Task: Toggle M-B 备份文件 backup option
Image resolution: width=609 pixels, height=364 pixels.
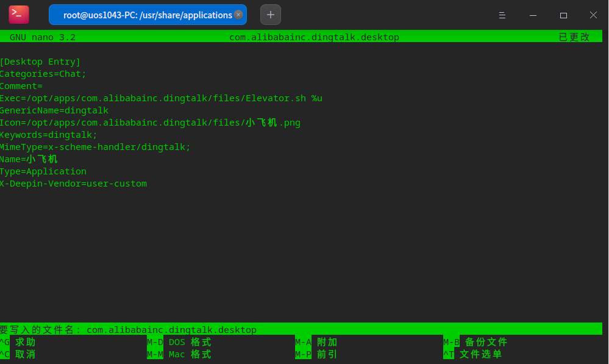Action: point(475,342)
